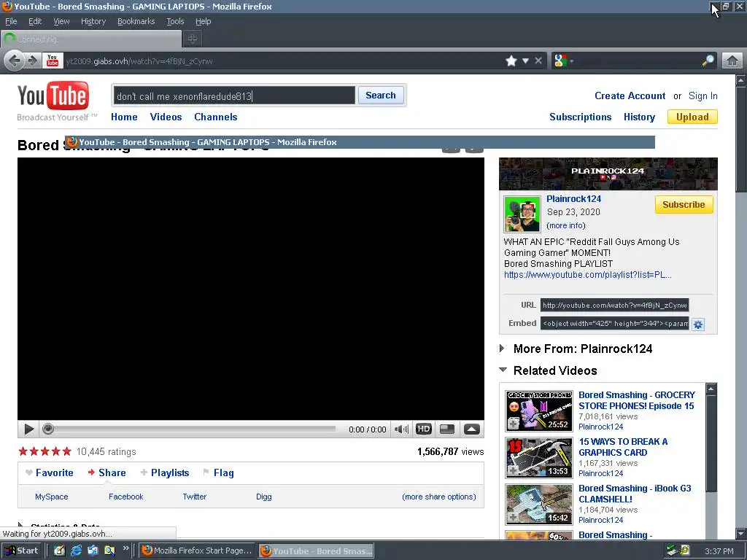Bookmark this page with the star icon
The height and width of the screenshot is (560, 747).
(x=511, y=61)
